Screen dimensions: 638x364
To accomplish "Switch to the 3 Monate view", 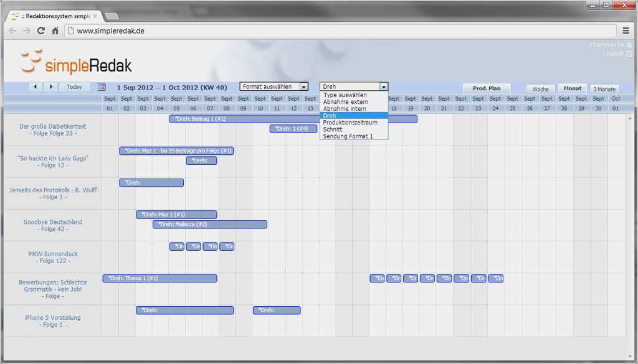I will tap(604, 89).
